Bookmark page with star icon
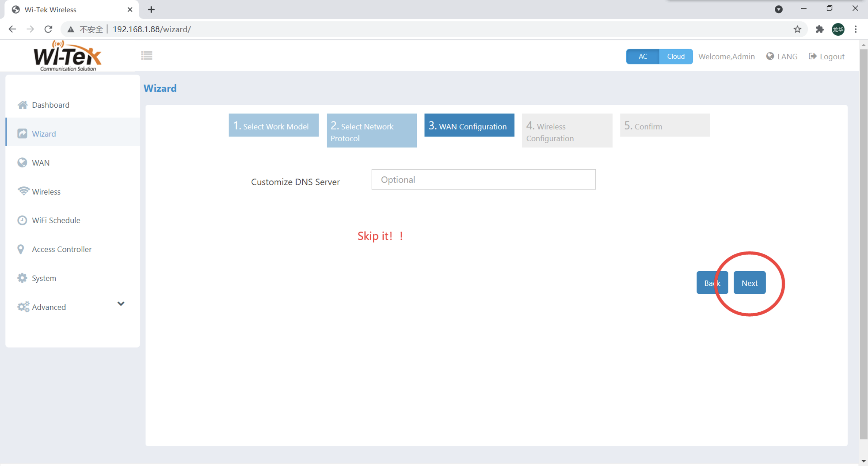Screen dimensions: 868x466 [797, 29]
